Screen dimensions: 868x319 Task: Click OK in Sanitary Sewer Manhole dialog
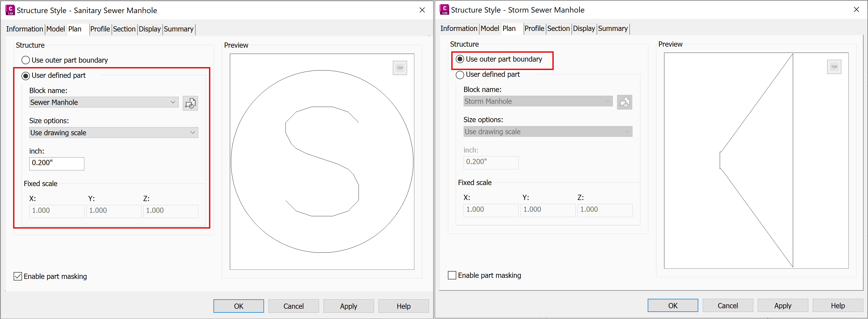tap(239, 306)
